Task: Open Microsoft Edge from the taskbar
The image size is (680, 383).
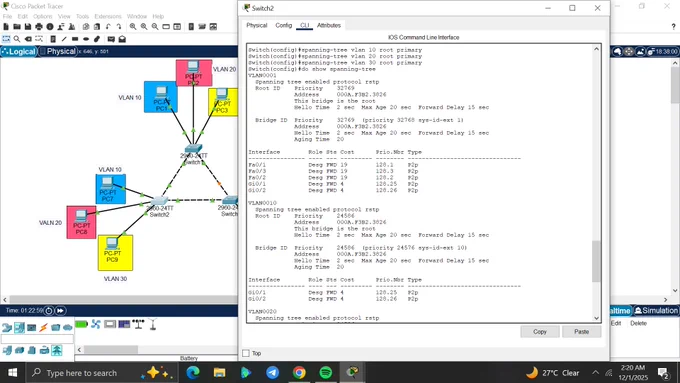Action: click(x=193, y=373)
